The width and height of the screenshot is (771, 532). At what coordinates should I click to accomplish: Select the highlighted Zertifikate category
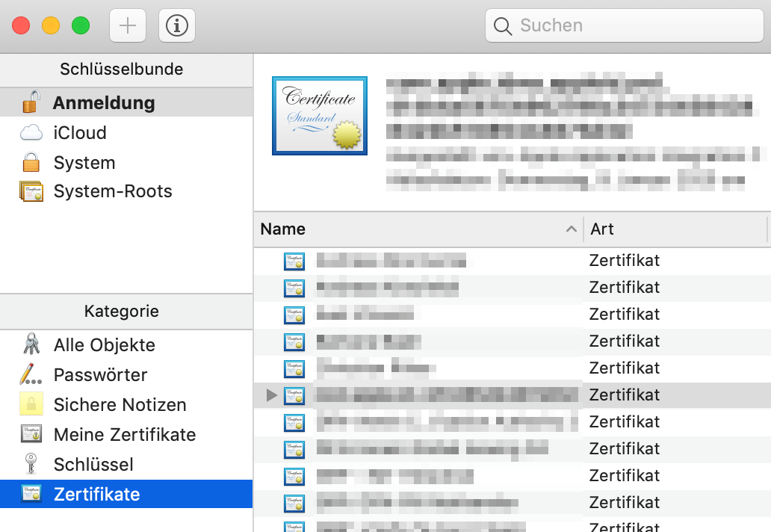96,495
